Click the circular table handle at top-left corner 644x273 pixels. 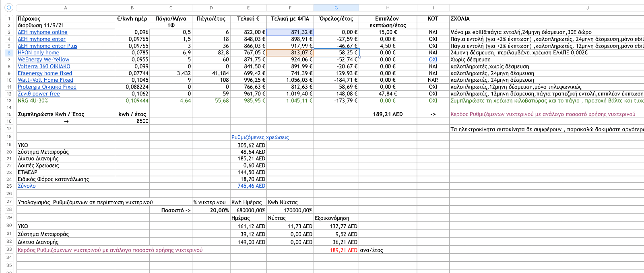(9, 8)
